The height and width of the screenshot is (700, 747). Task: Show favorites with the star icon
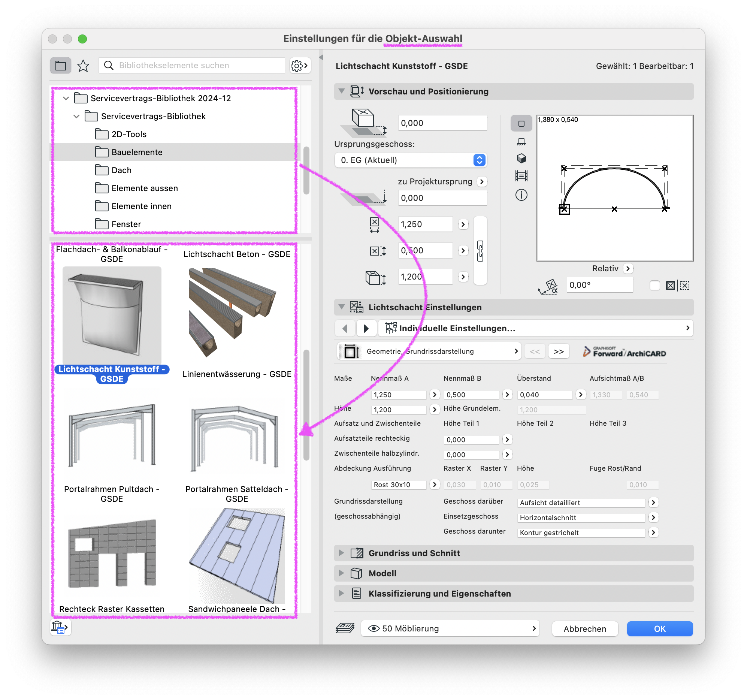pos(83,66)
